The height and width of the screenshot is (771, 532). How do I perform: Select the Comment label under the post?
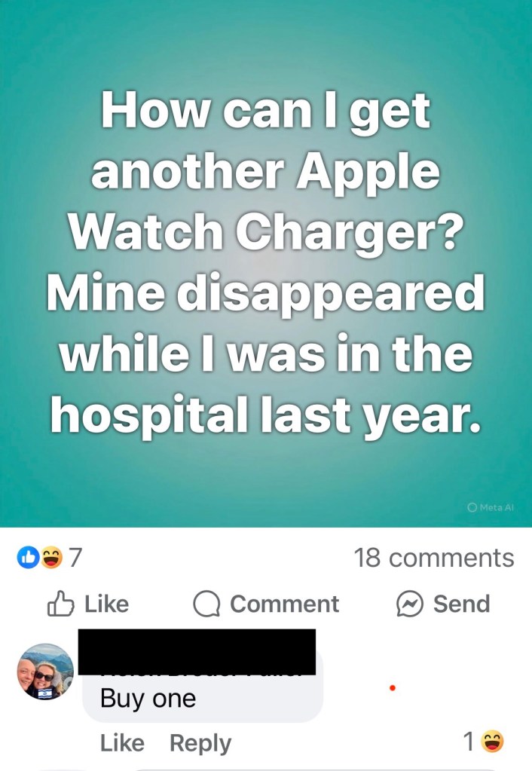click(285, 604)
